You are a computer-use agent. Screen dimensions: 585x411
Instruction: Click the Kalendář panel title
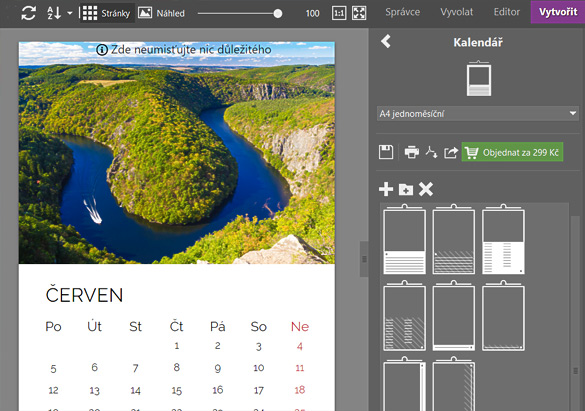coord(478,42)
